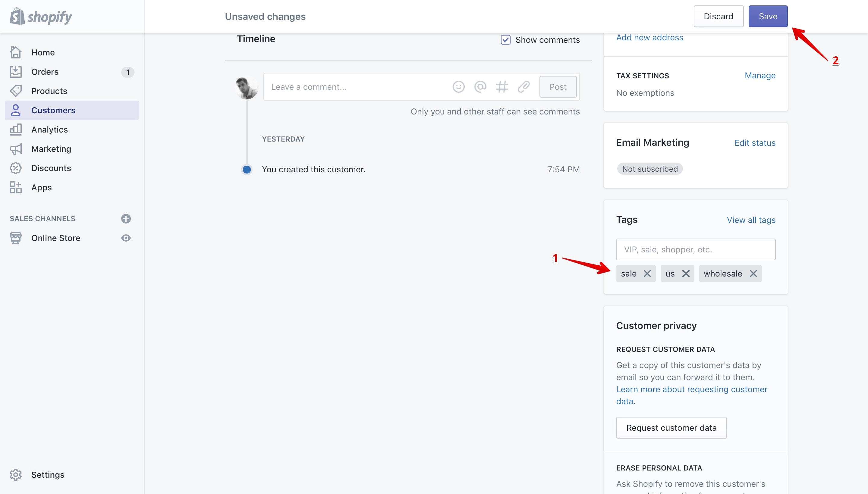Click the Discounts percent badge icon
Image resolution: width=868 pixels, height=494 pixels.
tap(16, 168)
